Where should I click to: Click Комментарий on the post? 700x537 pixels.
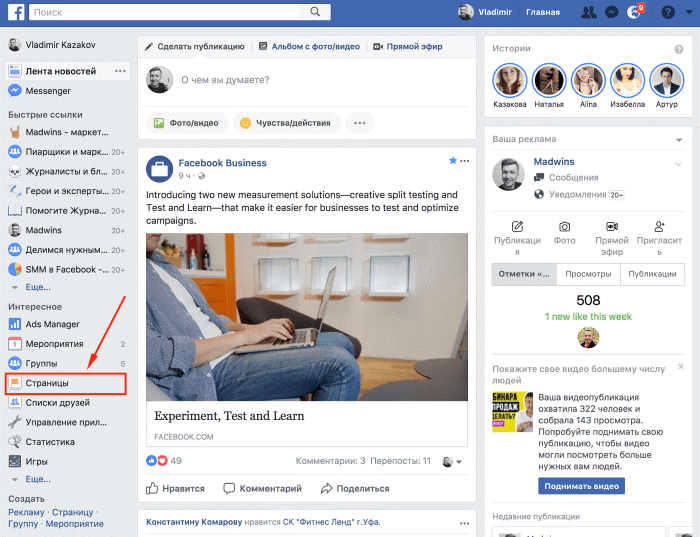262,488
